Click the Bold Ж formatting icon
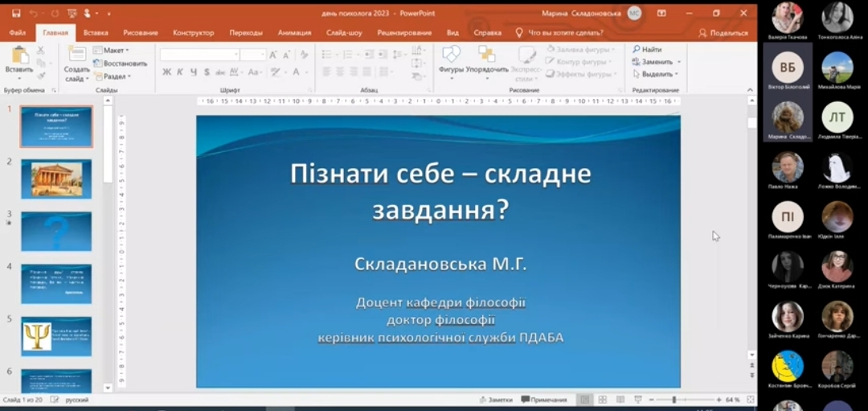Screen dimensions: 868x411 tap(166, 72)
